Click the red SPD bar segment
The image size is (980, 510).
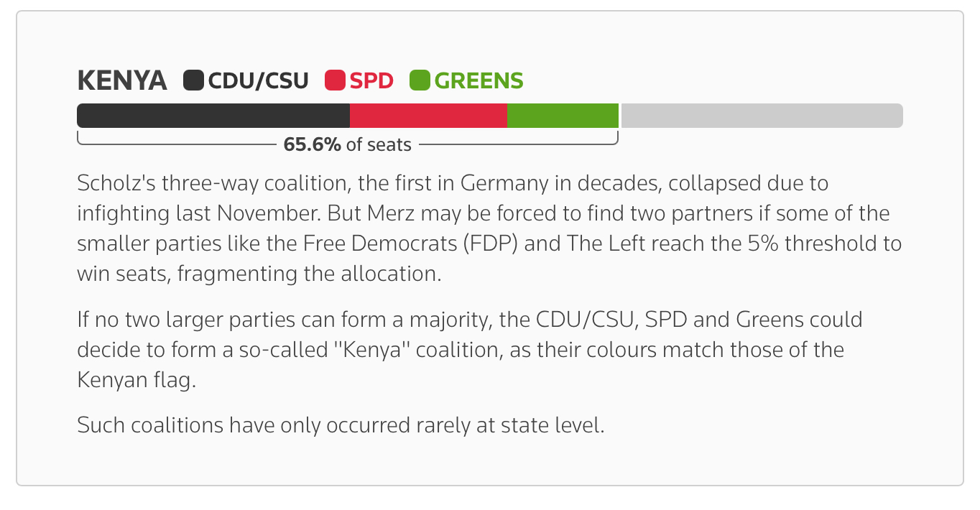(x=428, y=116)
